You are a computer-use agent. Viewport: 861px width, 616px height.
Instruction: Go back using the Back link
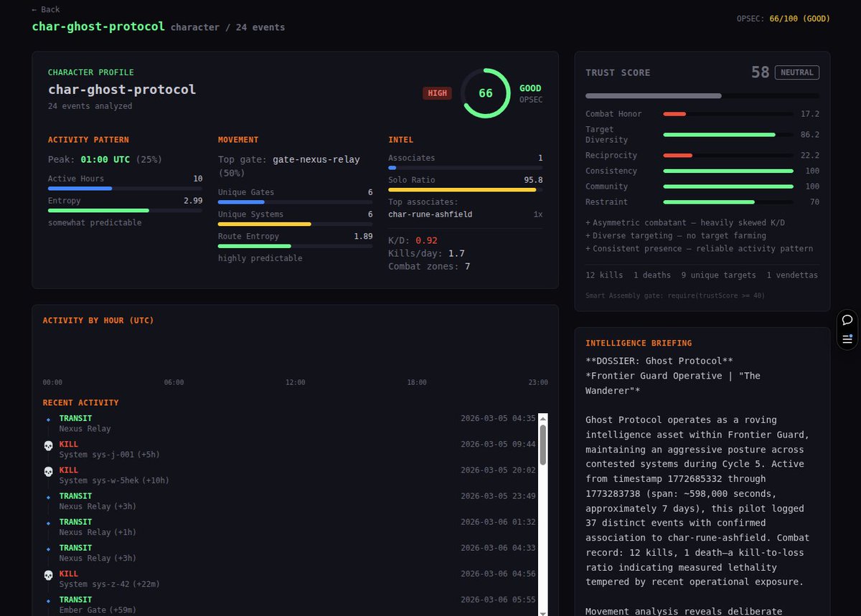pos(46,9)
